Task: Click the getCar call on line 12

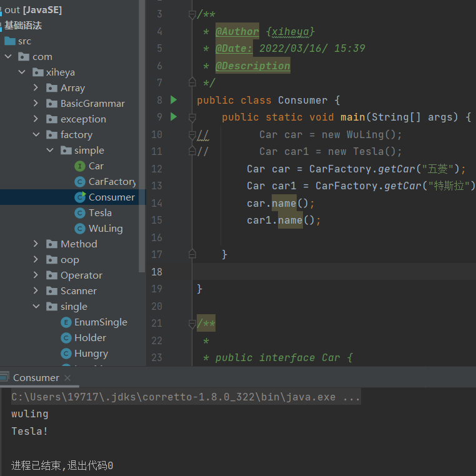Action: click(396, 169)
